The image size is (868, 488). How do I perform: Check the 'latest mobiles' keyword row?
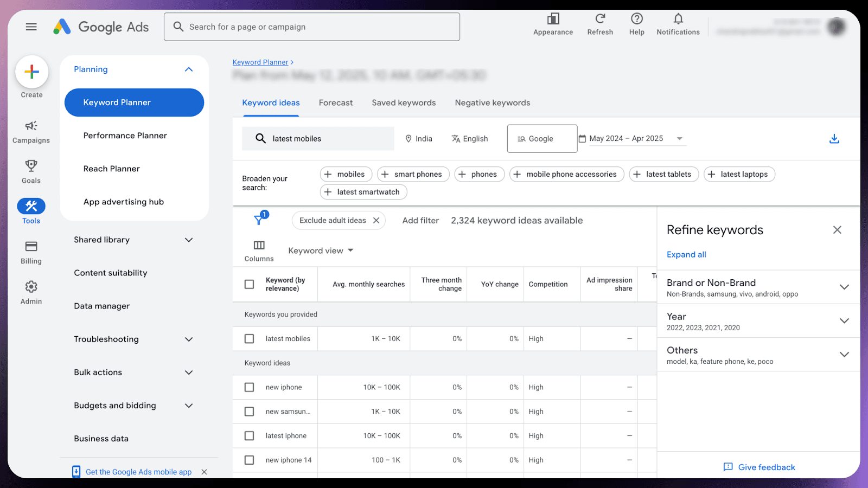coord(250,339)
